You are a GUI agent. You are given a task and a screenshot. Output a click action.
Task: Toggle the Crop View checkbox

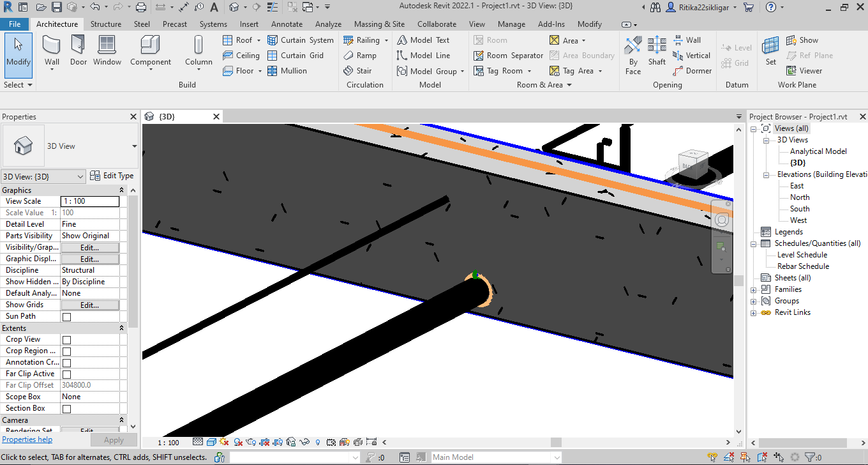click(x=66, y=340)
